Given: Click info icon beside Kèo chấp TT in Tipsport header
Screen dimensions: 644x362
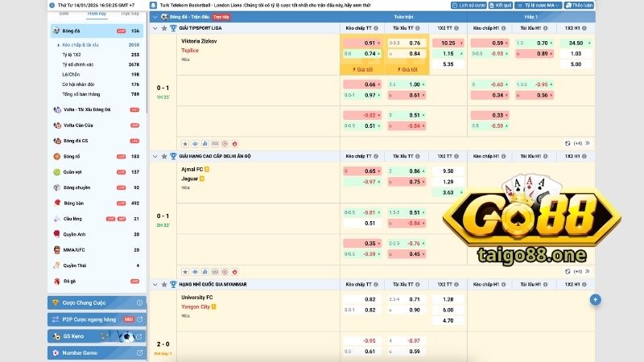Looking at the screenshot, I should [376, 28].
